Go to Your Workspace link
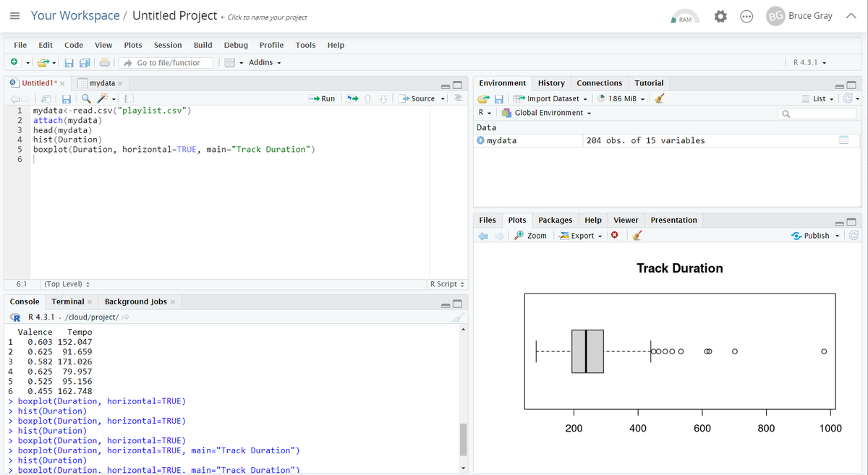 click(x=75, y=15)
